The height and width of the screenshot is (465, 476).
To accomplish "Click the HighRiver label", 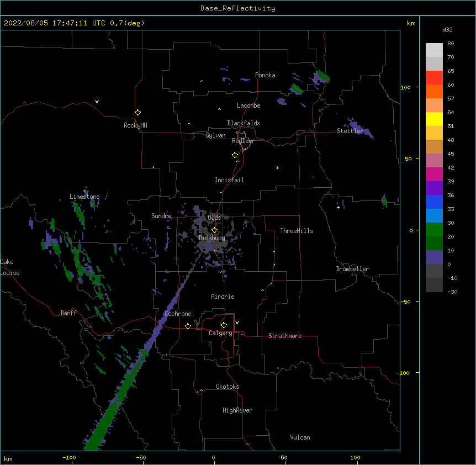I will pyautogui.click(x=237, y=410).
